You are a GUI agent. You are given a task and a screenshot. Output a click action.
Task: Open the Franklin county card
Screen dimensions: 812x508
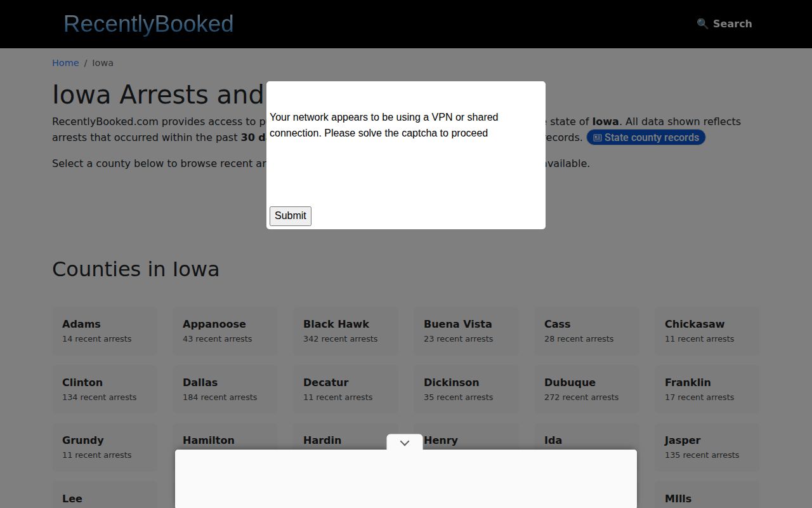click(707, 389)
